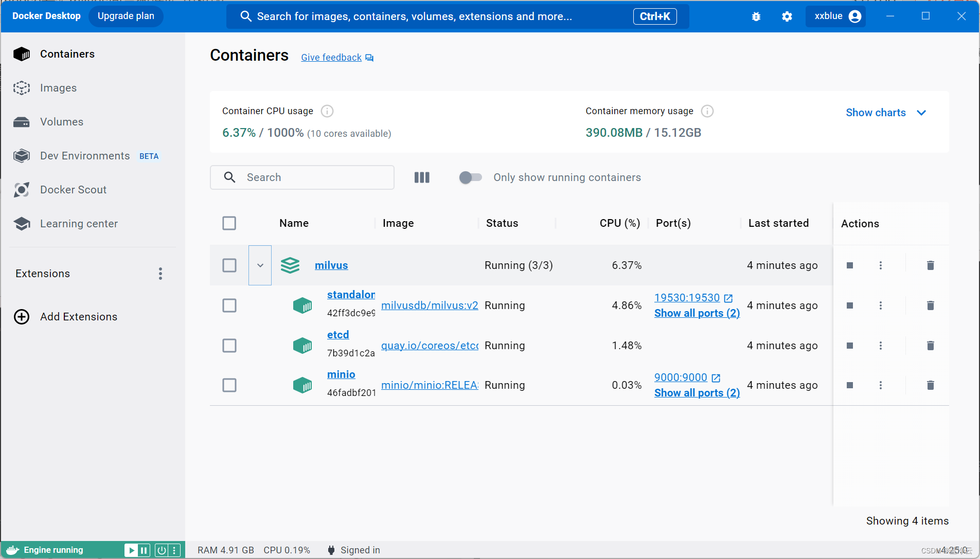Open port 9000:9000 link
Screen dimensions: 980x559
[x=681, y=377]
